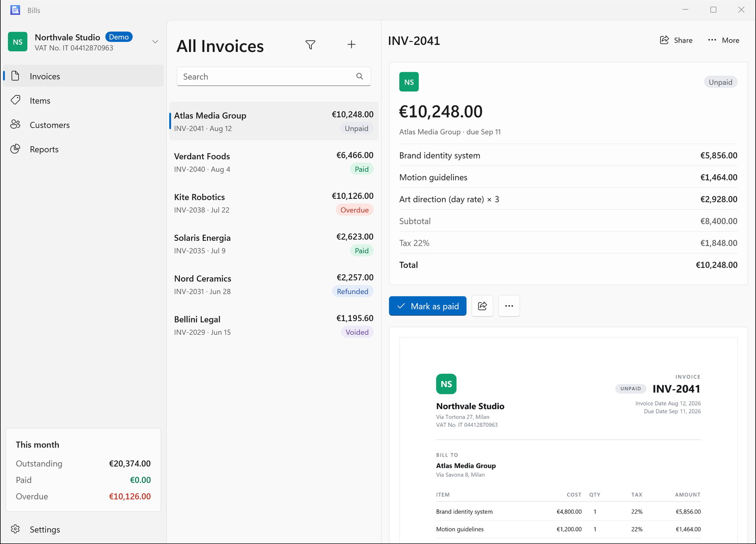Viewport: 756px width, 544px height.
Task: Click the Overdue status badge on Kite Robotics
Action: (354, 210)
